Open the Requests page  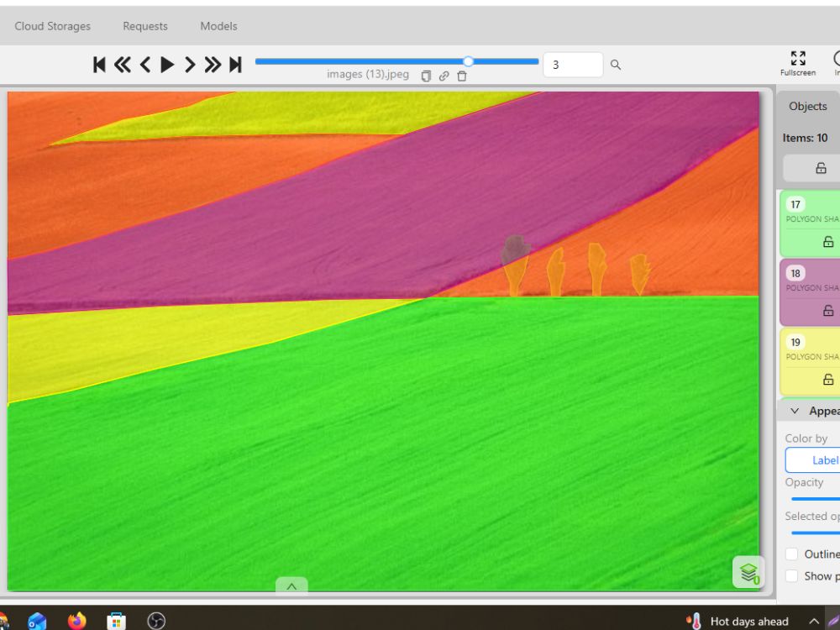click(145, 26)
